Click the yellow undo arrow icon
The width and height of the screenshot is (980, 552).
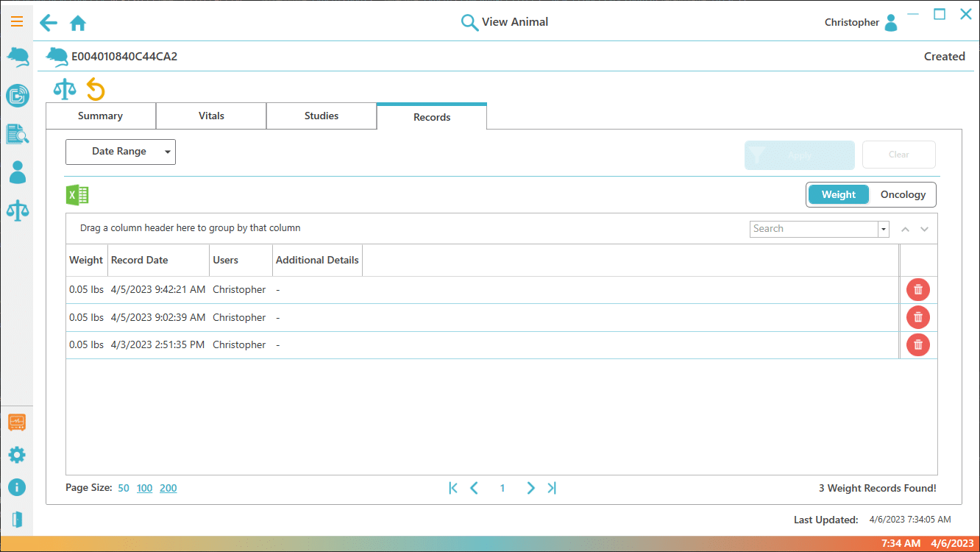[x=96, y=90]
